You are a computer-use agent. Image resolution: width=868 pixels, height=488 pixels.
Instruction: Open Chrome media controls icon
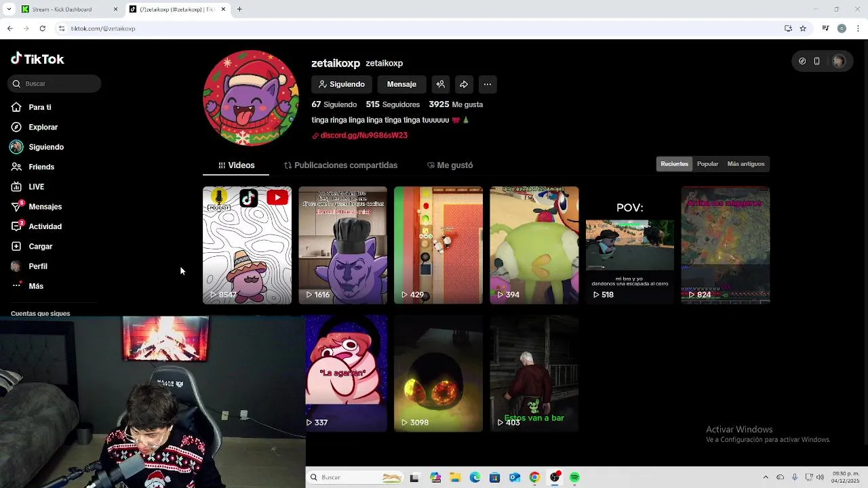pyautogui.click(x=825, y=28)
